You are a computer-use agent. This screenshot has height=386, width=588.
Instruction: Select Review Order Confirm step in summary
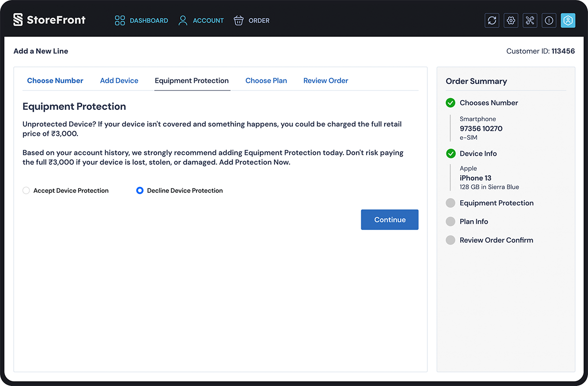496,240
